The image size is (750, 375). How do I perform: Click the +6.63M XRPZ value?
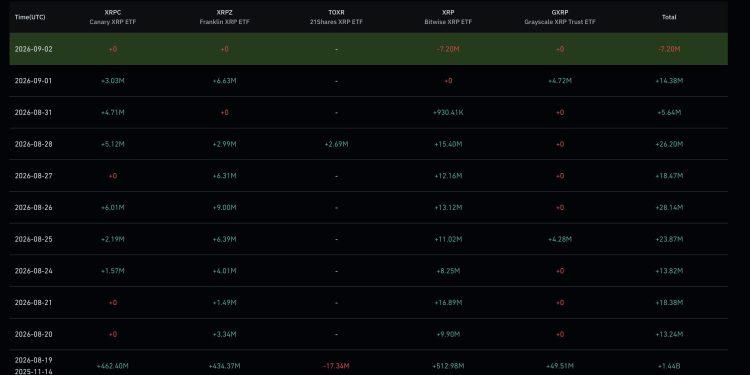(224, 81)
